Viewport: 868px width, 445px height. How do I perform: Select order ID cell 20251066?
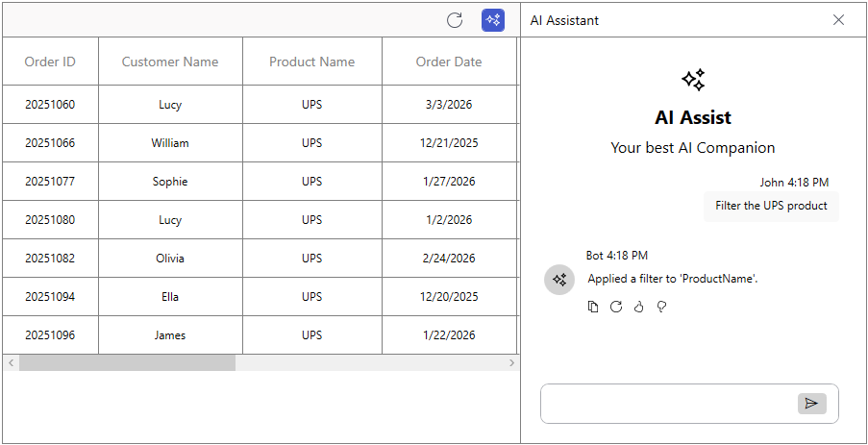pos(50,143)
